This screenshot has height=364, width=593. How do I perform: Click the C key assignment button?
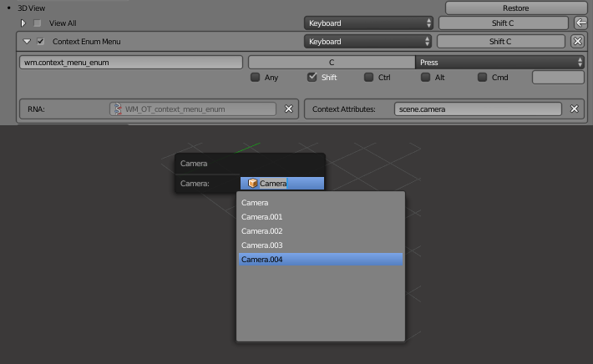332,63
